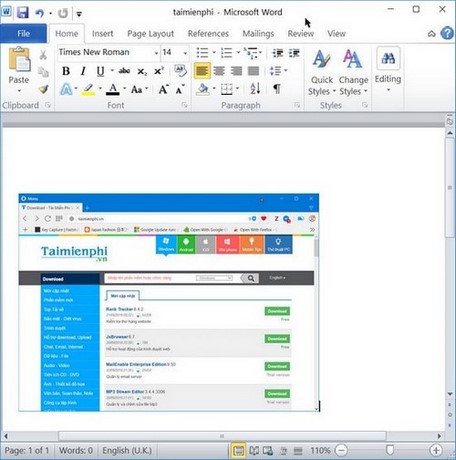
Task: Click the Paste clipboard icon
Action: tap(19, 60)
